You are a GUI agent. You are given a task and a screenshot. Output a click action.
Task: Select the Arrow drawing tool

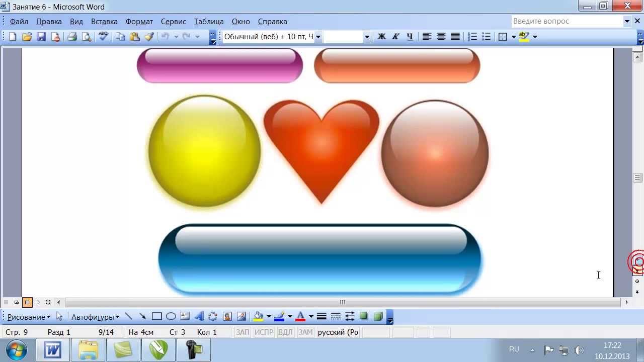point(142,317)
